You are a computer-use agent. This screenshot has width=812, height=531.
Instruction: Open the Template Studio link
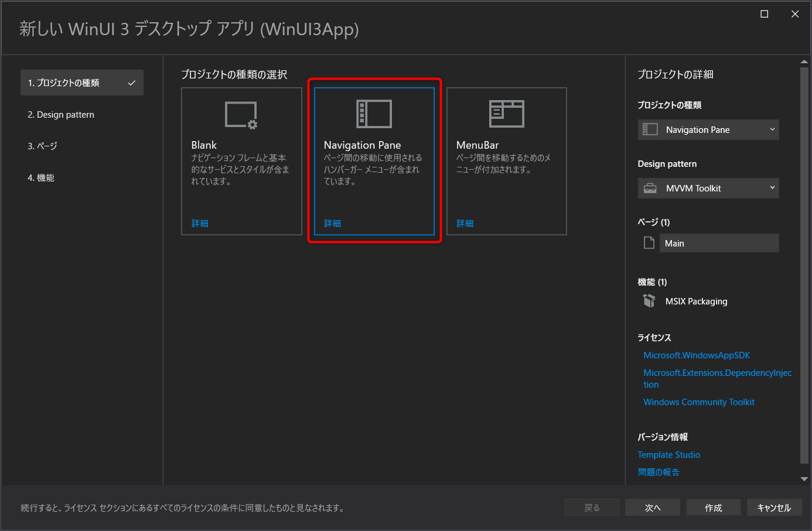click(669, 455)
